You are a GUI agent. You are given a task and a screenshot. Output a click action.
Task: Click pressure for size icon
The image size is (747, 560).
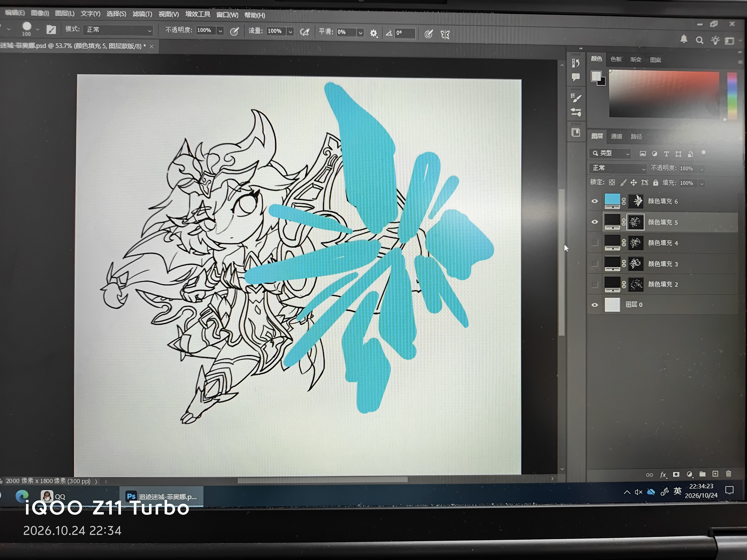429,34
